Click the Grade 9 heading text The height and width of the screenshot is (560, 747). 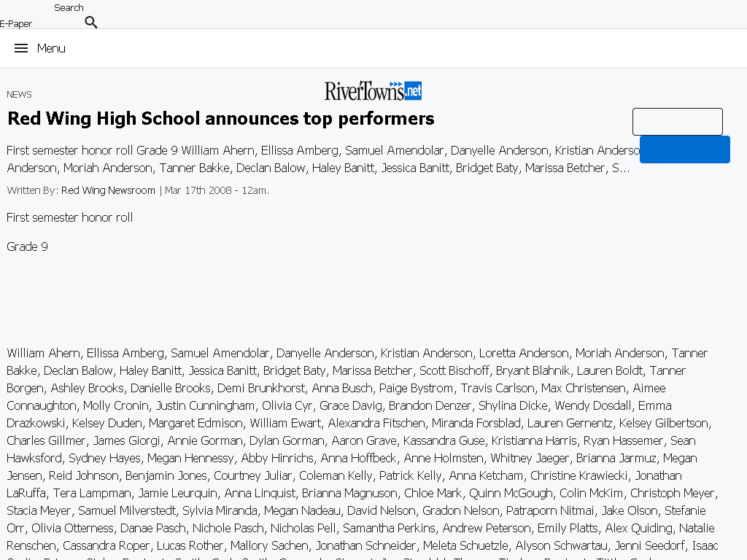point(27,246)
